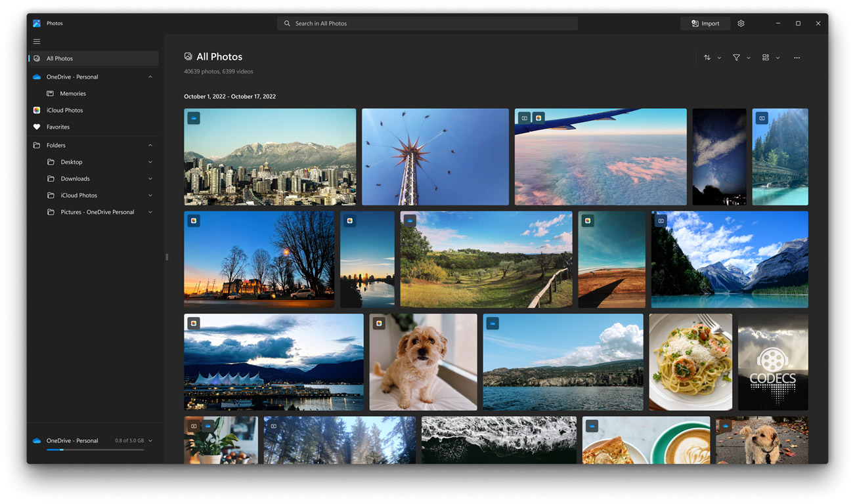
Task: Open the gallery view type dropdown
Action: tap(771, 58)
